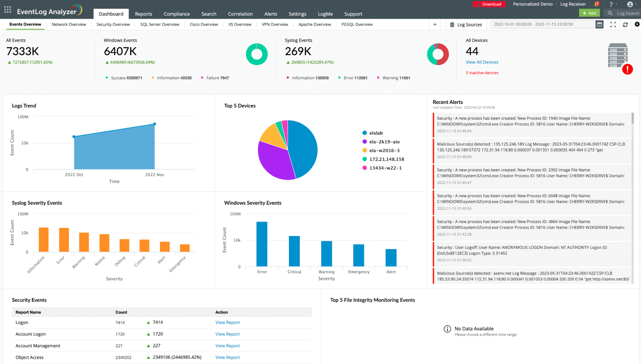Screen dimensions: 641x364
Task: Click the green Add button
Action: coord(589,13)
